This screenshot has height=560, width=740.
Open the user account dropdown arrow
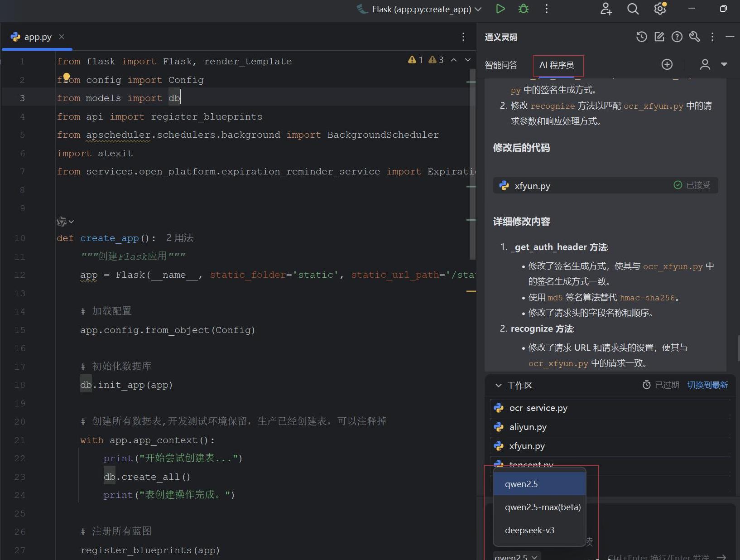pos(724,65)
